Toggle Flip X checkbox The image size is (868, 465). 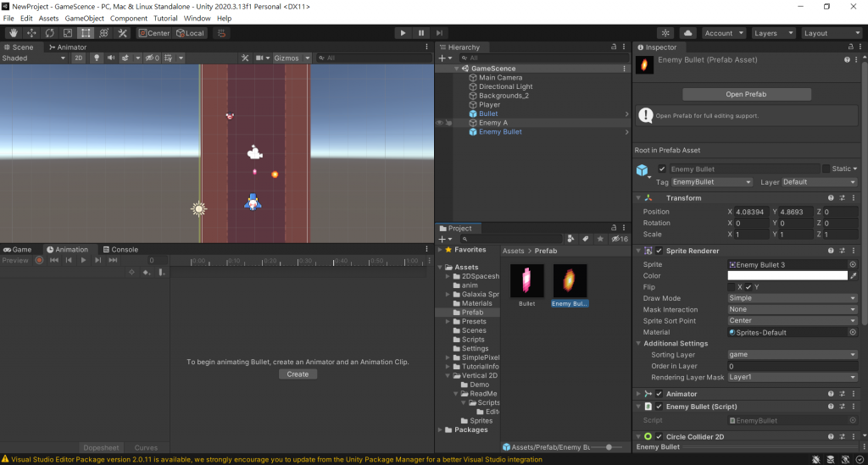(732, 287)
